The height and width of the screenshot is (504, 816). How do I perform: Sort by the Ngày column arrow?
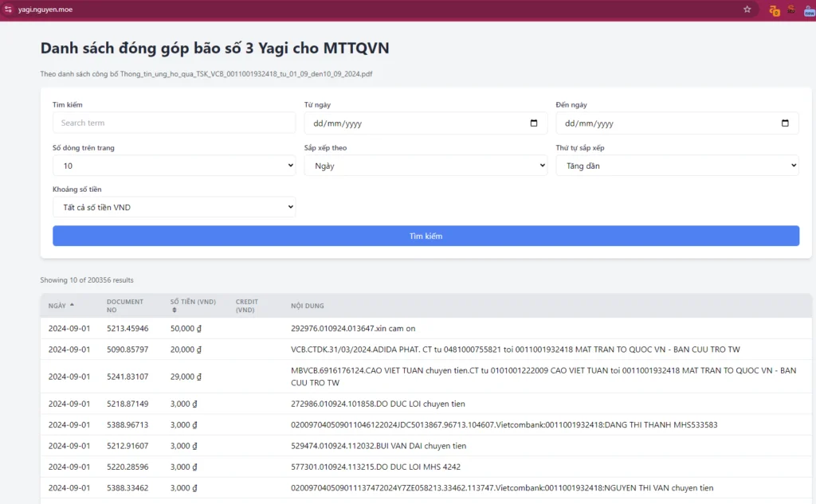coord(72,305)
